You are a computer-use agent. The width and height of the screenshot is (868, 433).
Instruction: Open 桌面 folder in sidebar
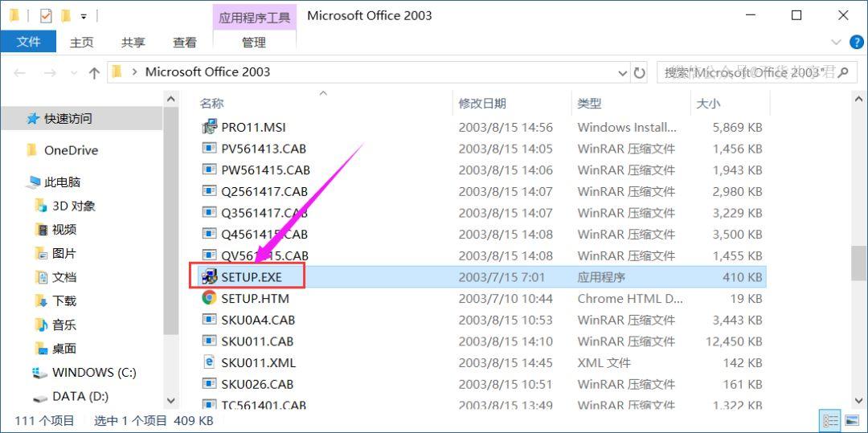[64, 349]
